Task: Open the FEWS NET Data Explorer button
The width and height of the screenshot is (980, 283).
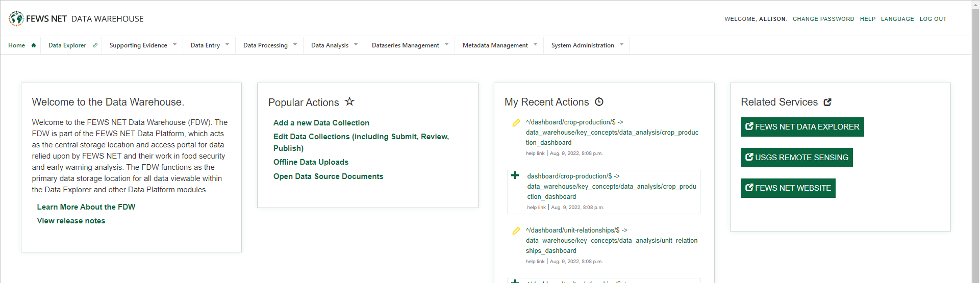Action: tap(802, 127)
